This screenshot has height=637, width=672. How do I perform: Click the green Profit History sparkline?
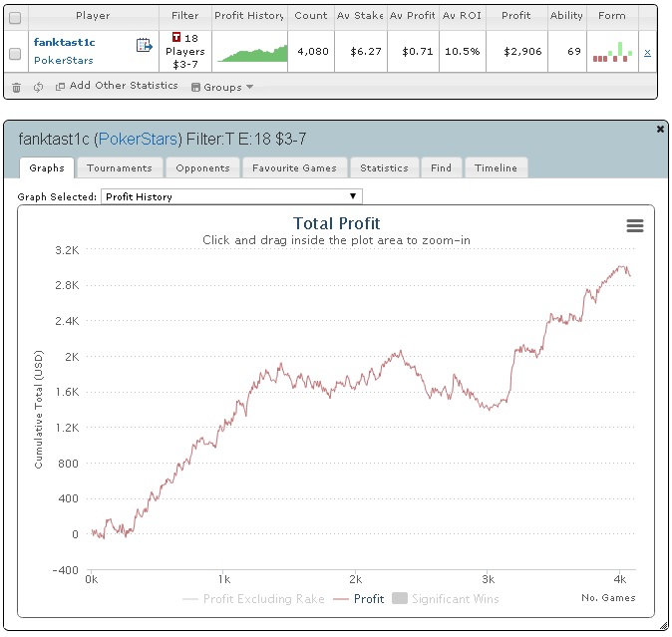tap(251, 53)
